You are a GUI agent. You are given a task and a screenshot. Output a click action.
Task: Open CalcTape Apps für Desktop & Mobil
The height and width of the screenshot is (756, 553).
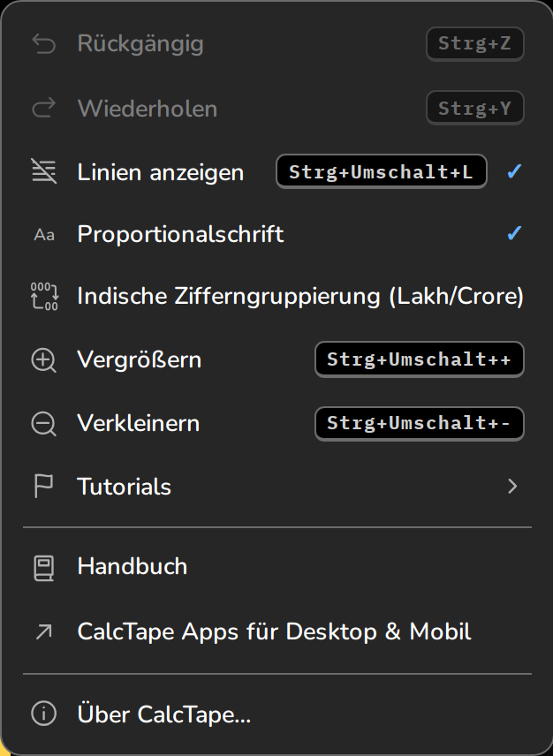click(276, 631)
